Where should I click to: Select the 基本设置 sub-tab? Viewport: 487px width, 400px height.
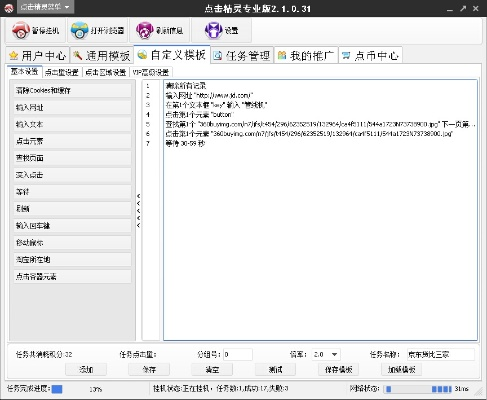pos(25,72)
